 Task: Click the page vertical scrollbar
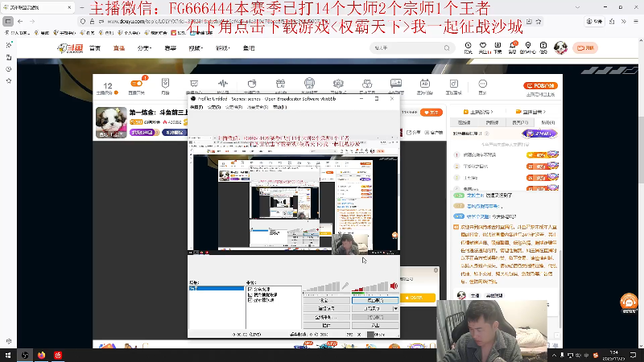point(641,193)
